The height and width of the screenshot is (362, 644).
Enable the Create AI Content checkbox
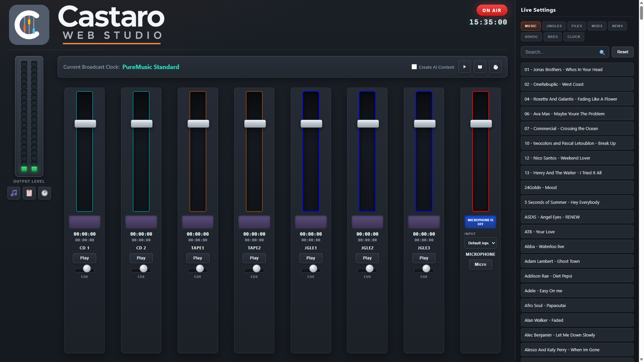(x=414, y=67)
